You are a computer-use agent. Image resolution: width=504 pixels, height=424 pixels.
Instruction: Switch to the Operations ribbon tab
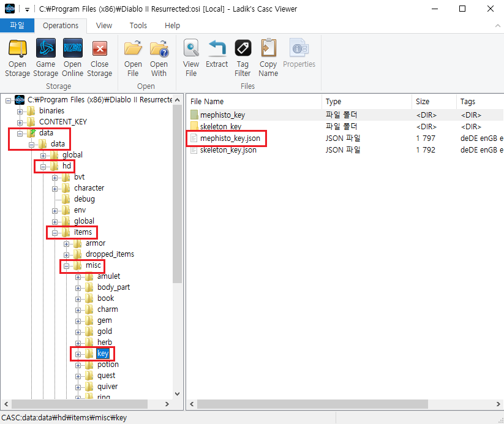pyautogui.click(x=61, y=26)
